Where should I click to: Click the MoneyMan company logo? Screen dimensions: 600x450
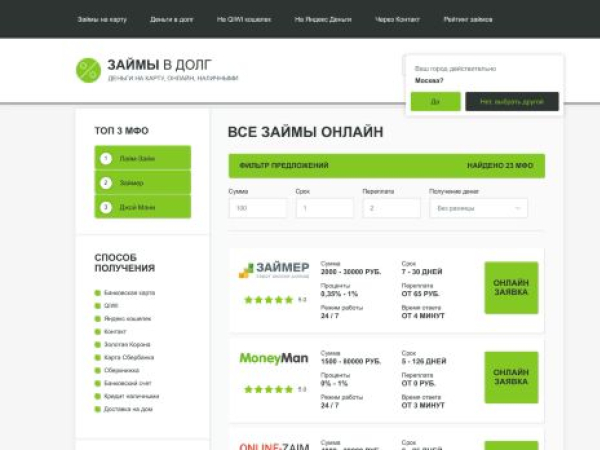(x=274, y=359)
